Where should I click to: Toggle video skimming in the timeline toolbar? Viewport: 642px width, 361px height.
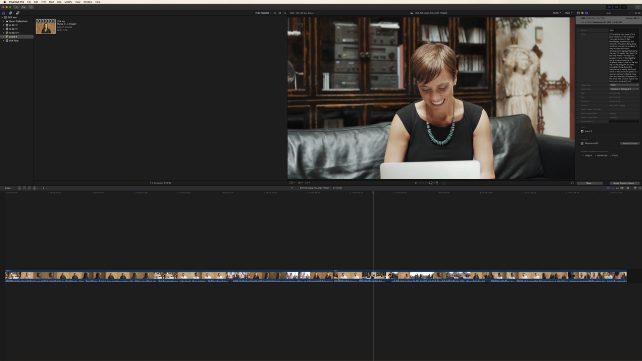click(608, 188)
